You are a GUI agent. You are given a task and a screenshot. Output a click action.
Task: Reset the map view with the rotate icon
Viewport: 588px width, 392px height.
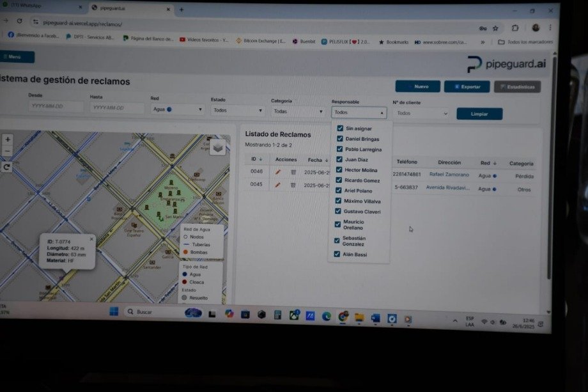click(x=7, y=167)
